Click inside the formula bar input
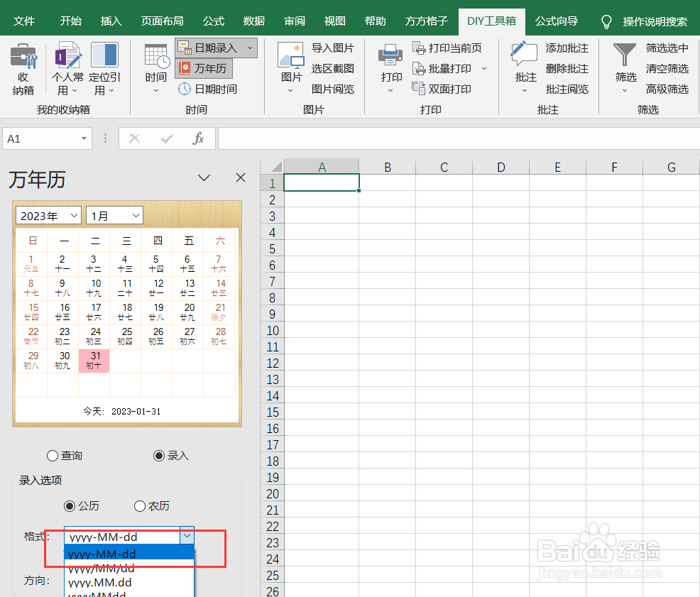 [x=459, y=138]
